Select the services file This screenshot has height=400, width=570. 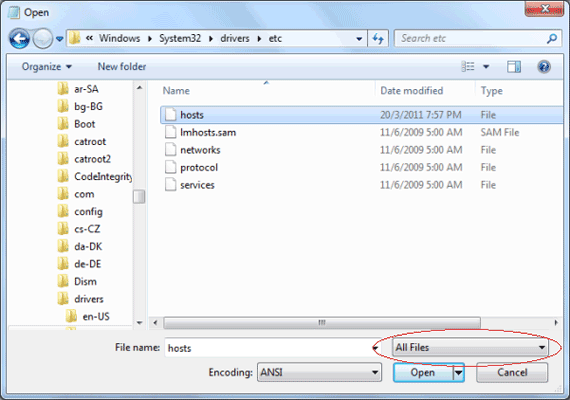tap(362, 185)
